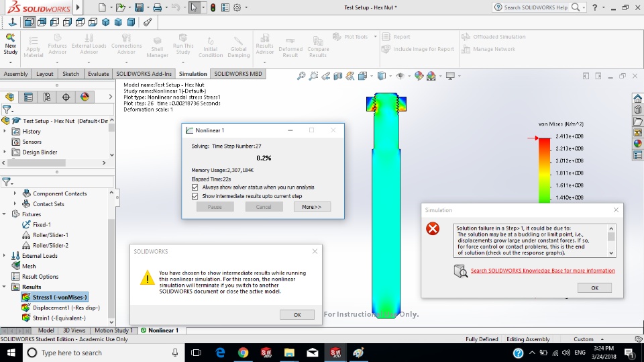Screen dimensions: 644x362
Task: Switch to SOLIDWORKS MBD tab
Action: tap(237, 74)
